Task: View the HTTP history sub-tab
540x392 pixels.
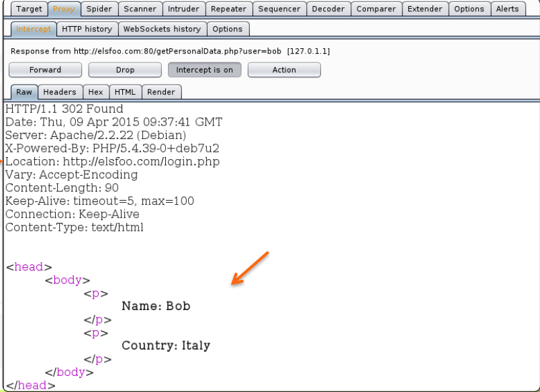Action: (x=87, y=30)
